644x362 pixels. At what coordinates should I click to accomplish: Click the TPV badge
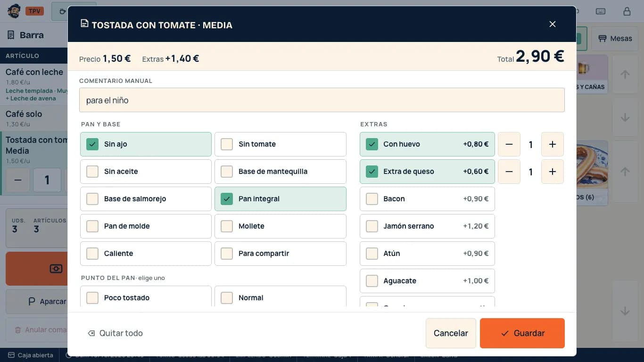coord(35,11)
